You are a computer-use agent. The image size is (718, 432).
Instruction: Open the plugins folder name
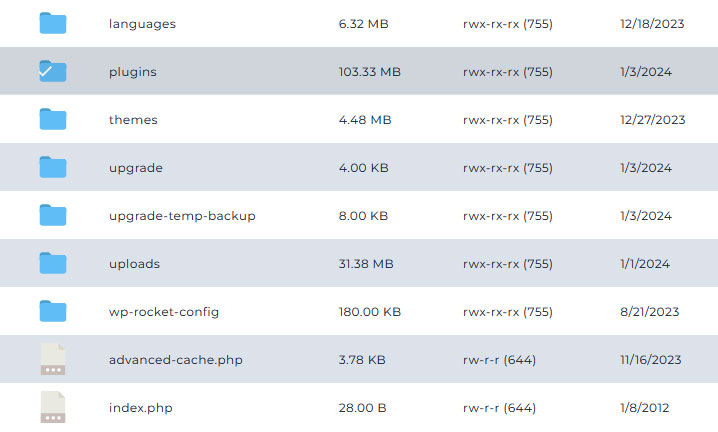(133, 72)
